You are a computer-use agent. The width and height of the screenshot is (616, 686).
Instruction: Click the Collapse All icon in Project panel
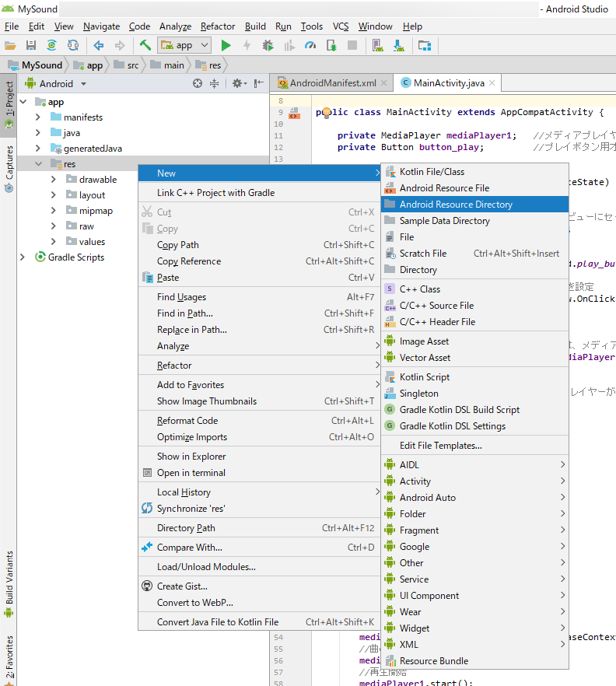215,83
